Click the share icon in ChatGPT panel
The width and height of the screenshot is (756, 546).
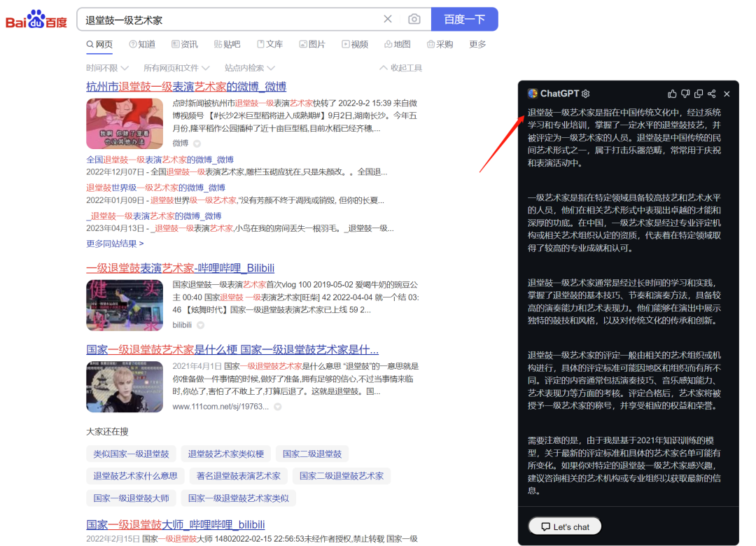pos(711,94)
